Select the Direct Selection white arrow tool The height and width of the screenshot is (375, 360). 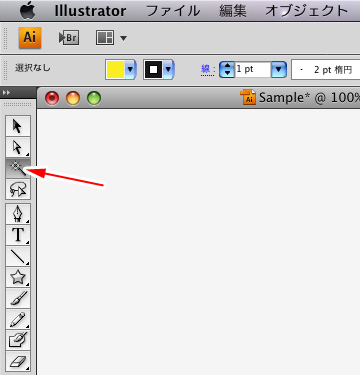pyautogui.click(x=18, y=147)
